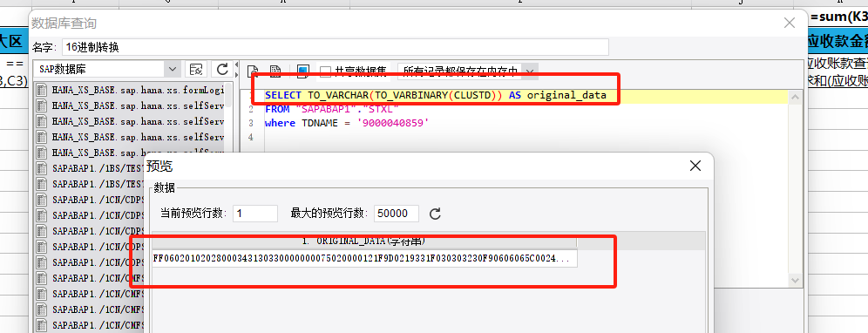This screenshot has height=333, width=868.
Task: Click the second document icon in query toolbar
Action: pos(275,71)
